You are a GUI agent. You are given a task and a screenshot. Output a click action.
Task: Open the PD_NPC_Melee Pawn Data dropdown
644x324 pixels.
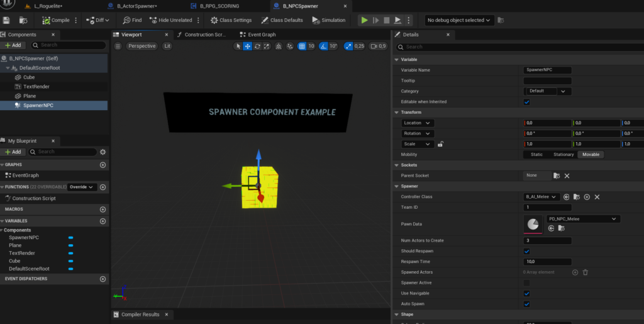583,219
